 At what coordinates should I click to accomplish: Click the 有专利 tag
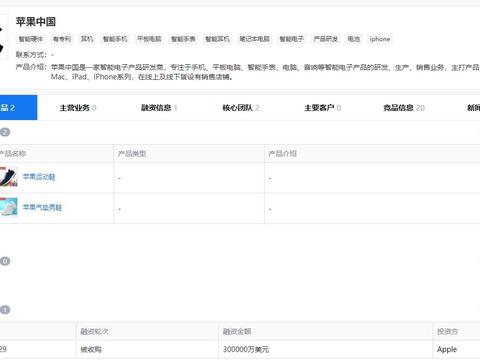click(x=62, y=39)
